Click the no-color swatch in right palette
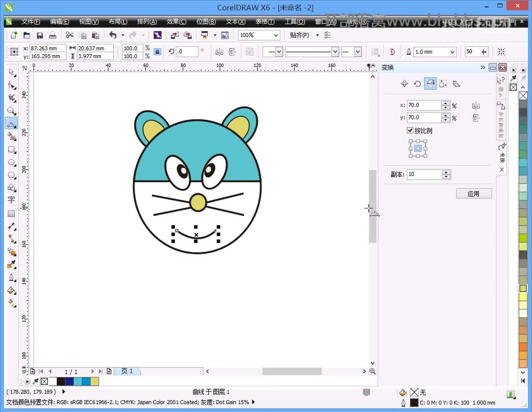The height and width of the screenshot is (412, 532). point(523,95)
